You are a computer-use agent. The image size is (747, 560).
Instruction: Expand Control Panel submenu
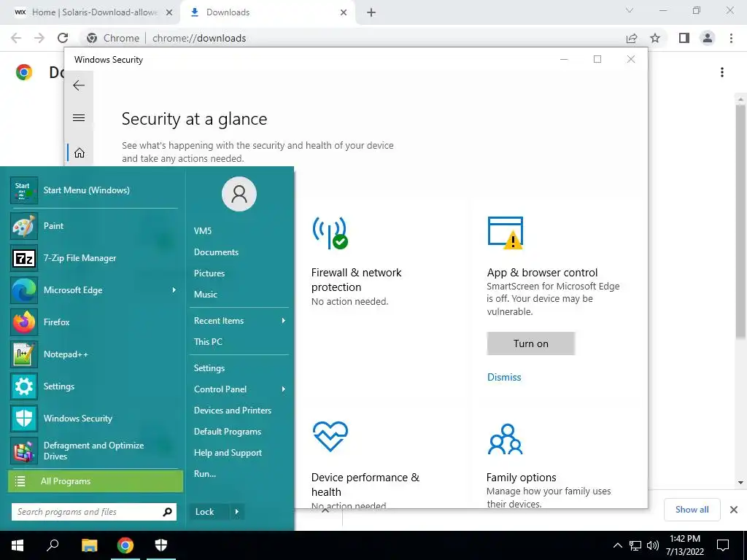click(x=284, y=389)
